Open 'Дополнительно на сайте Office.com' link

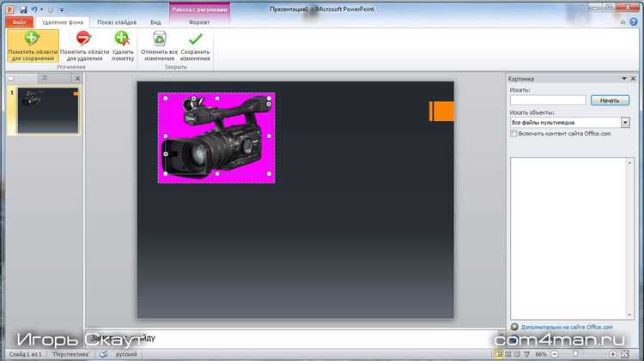click(x=567, y=327)
